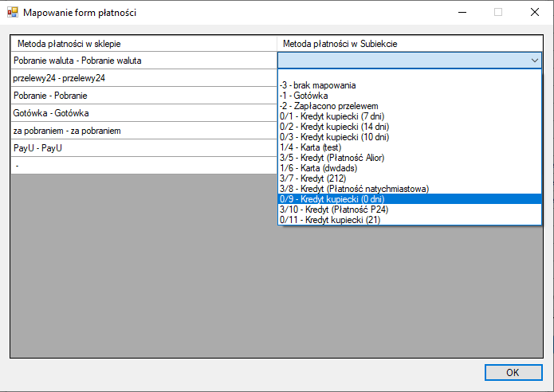Pick '-2 - Zapłacono przelewem' option
Image resolution: width=554 pixels, height=392 pixels.
click(x=410, y=106)
